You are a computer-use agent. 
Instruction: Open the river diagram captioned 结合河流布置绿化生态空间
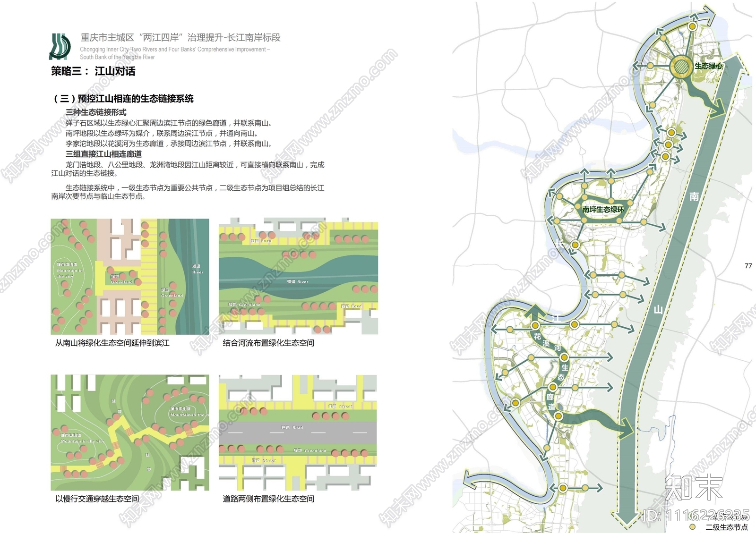(x=298, y=276)
